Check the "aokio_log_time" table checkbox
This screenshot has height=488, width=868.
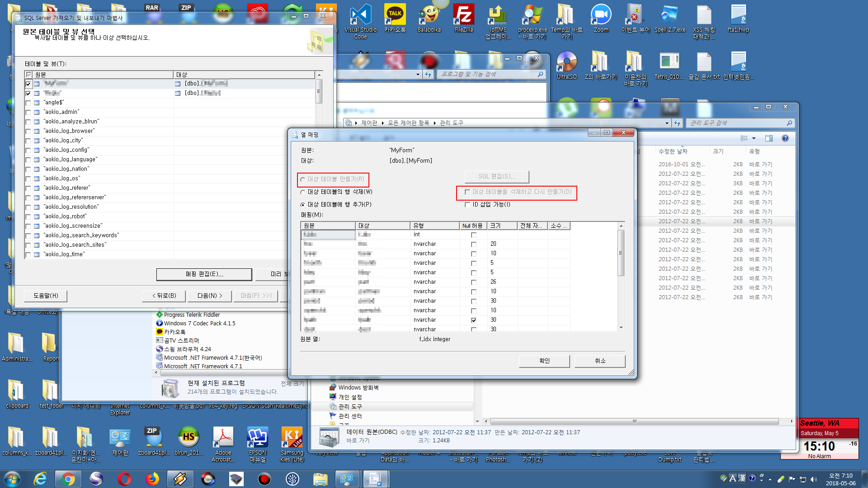click(x=28, y=254)
